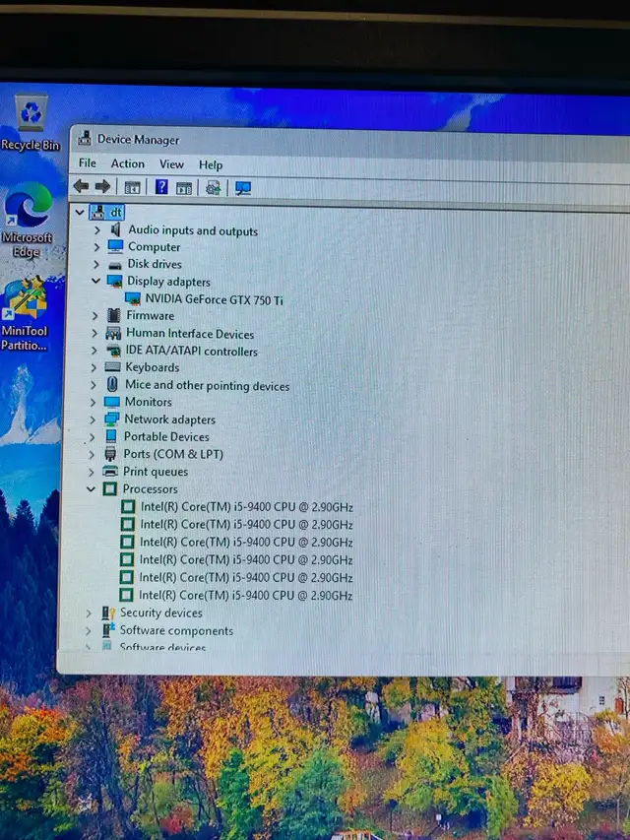Viewport: 630px width, 840px height.
Task: Click the Keyboards category icon
Action: pos(112,367)
